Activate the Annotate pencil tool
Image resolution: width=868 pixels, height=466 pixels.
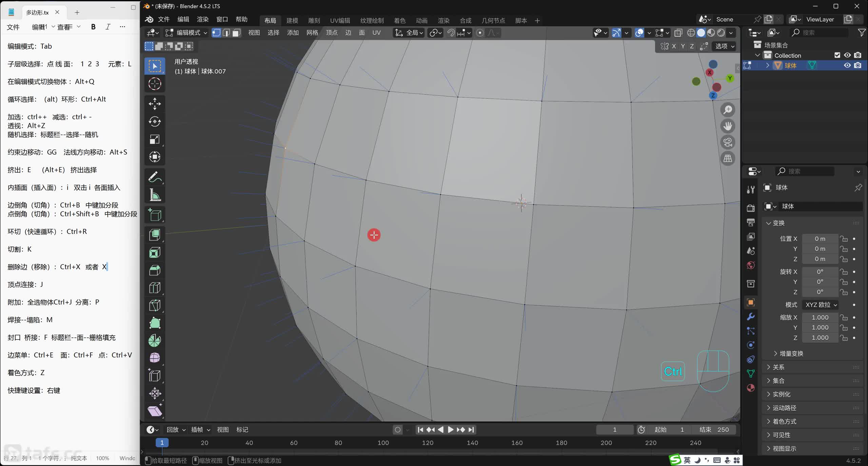tap(155, 177)
